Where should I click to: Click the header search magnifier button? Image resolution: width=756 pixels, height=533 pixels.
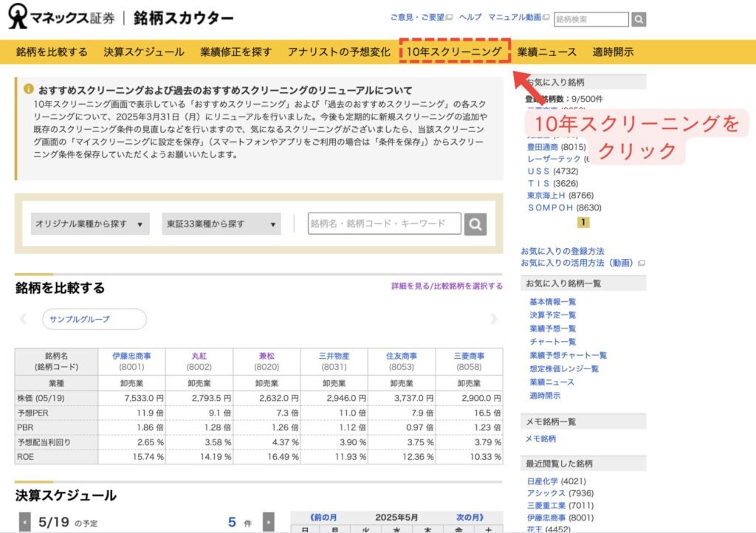click(639, 19)
